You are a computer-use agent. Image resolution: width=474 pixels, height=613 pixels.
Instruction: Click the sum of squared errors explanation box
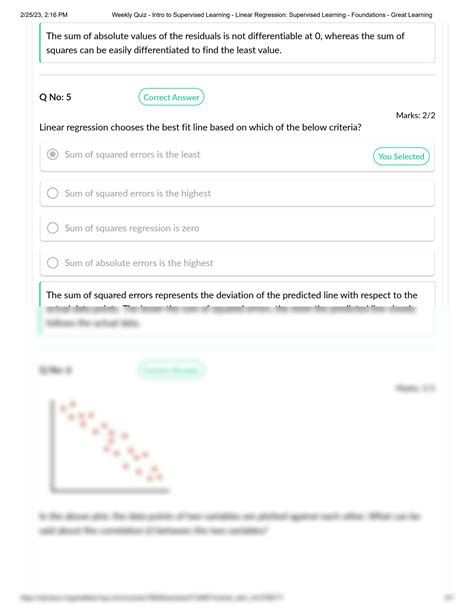237,308
